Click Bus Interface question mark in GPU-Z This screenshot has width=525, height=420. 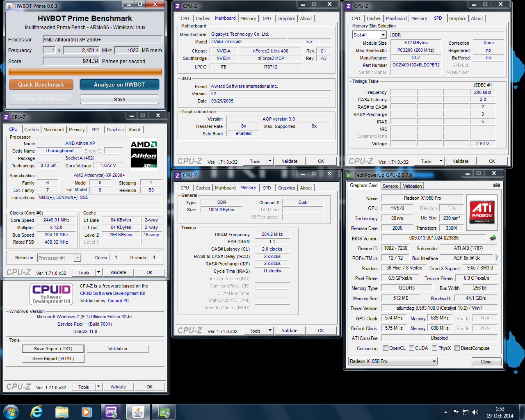pyautogui.click(x=496, y=258)
